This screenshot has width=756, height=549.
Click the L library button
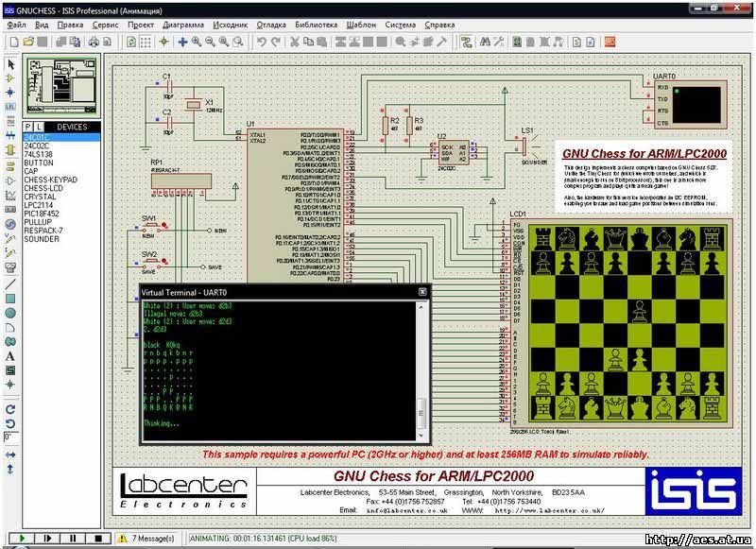click(38, 127)
